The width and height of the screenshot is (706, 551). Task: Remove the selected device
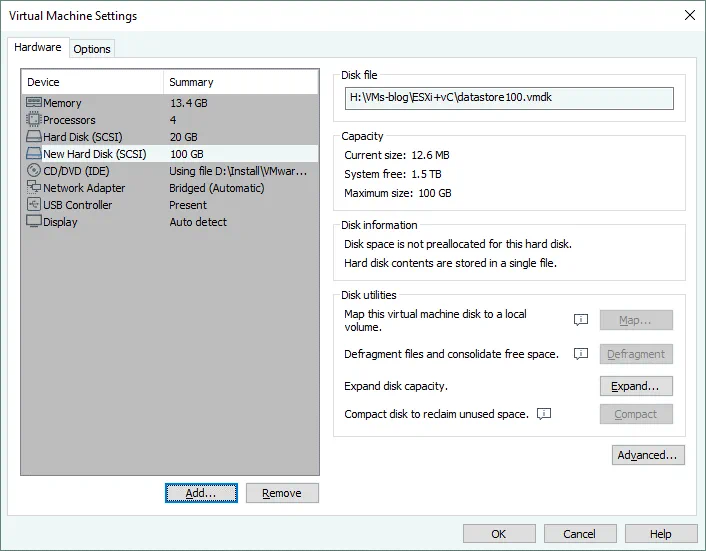282,493
